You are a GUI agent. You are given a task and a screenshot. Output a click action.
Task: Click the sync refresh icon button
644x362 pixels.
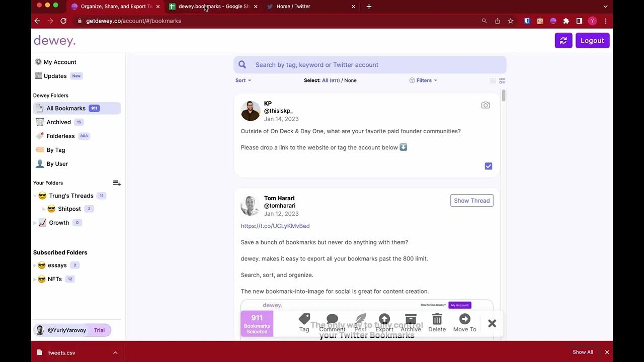pos(563,41)
